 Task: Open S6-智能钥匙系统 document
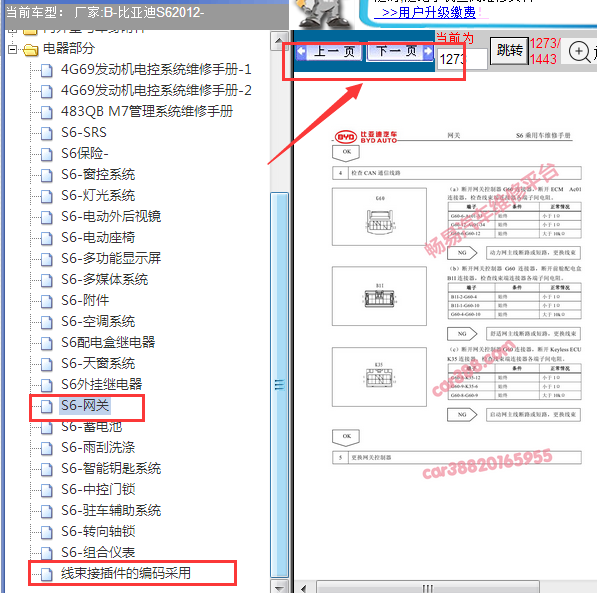click(111, 468)
